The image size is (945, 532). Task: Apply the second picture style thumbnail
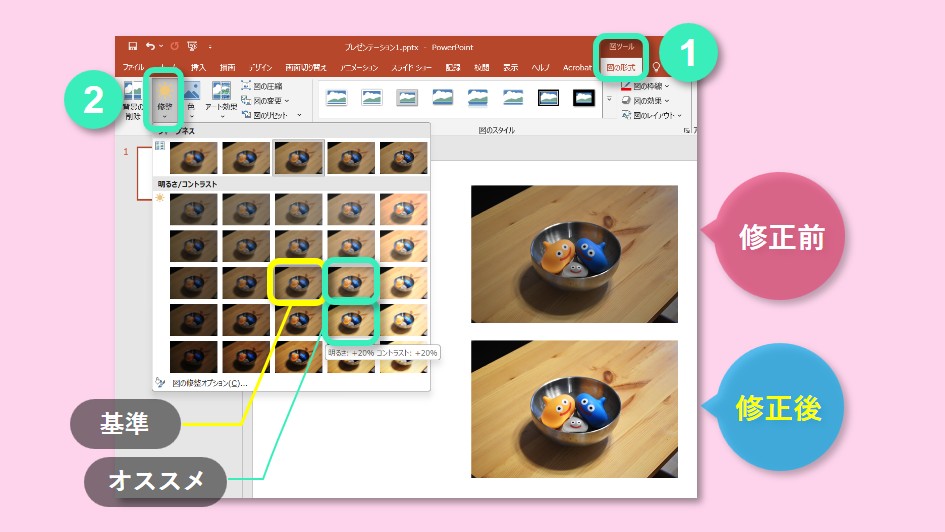click(x=372, y=98)
